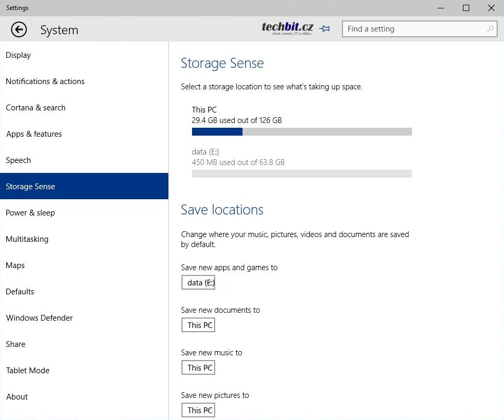Click the pin icon beside techbit.cz
504x420 pixels.
(325, 29)
